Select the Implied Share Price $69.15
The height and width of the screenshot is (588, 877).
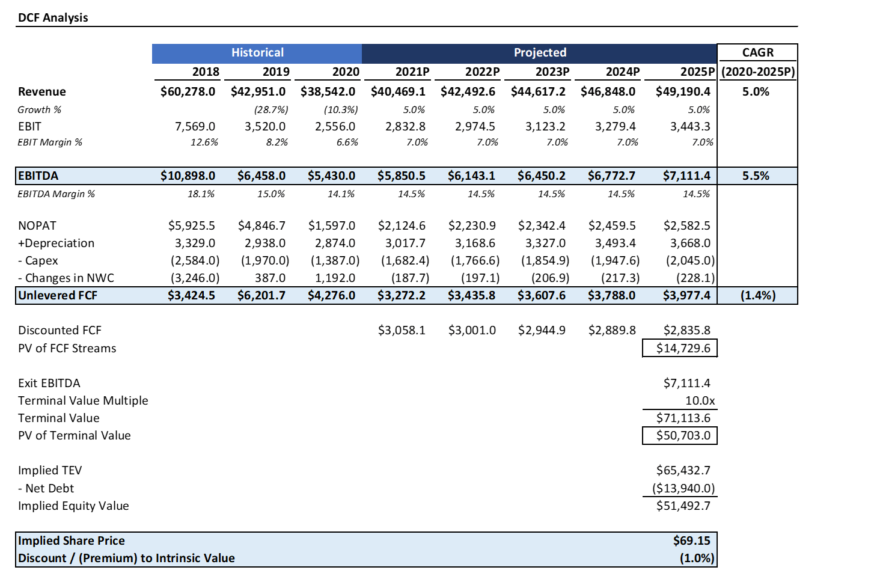click(692, 541)
